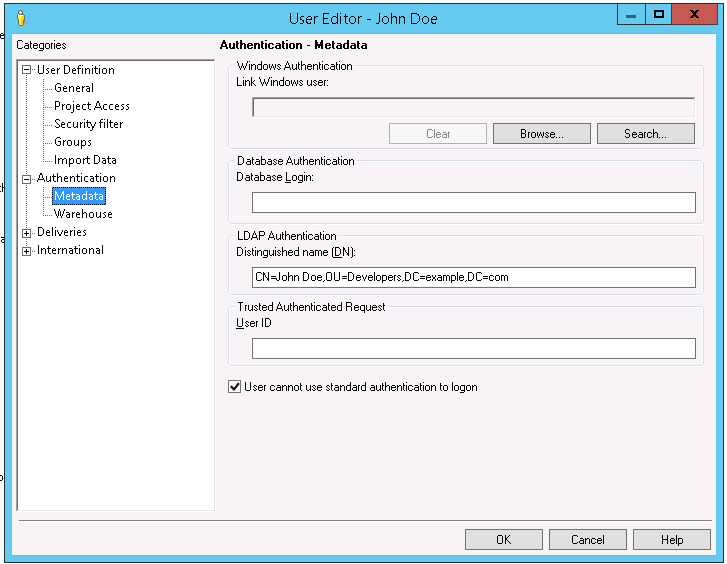Uncheck 'User cannot use standard authentication' checkbox
Image resolution: width=727 pixels, height=564 pixels.
235,387
